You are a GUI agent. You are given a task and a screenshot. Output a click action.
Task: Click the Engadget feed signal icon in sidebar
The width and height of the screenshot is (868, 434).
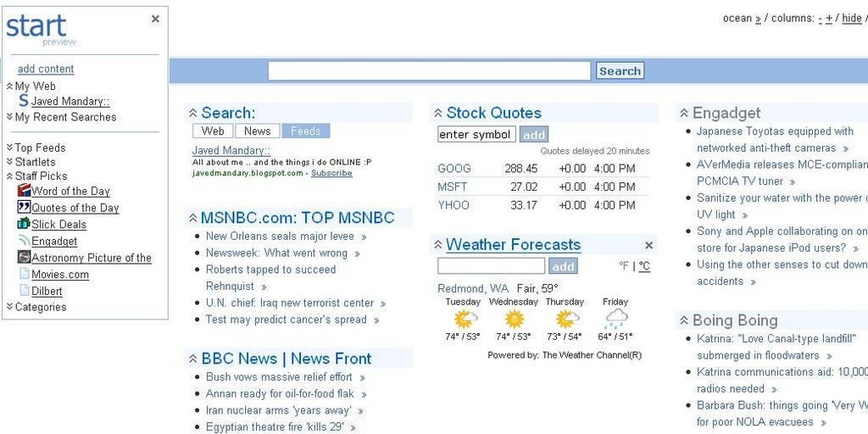click(x=24, y=240)
